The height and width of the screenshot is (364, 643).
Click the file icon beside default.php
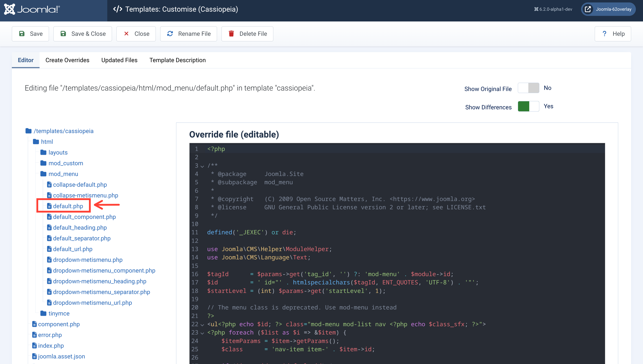tap(49, 206)
